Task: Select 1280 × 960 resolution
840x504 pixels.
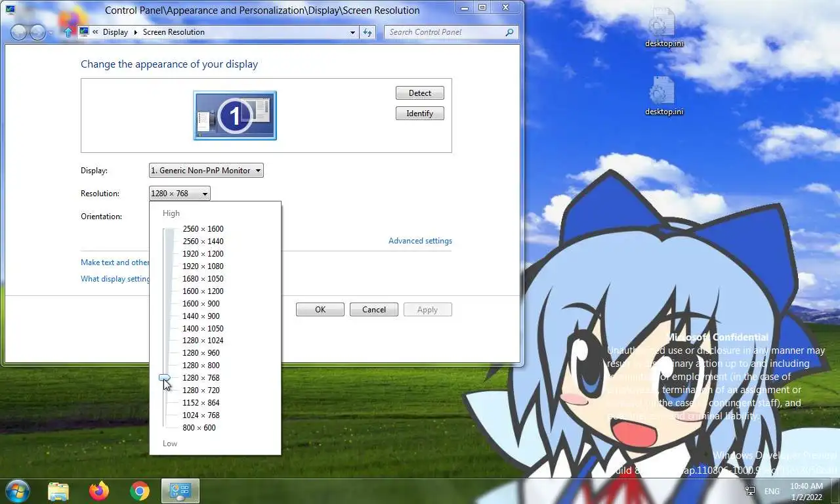Action: click(201, 353)
